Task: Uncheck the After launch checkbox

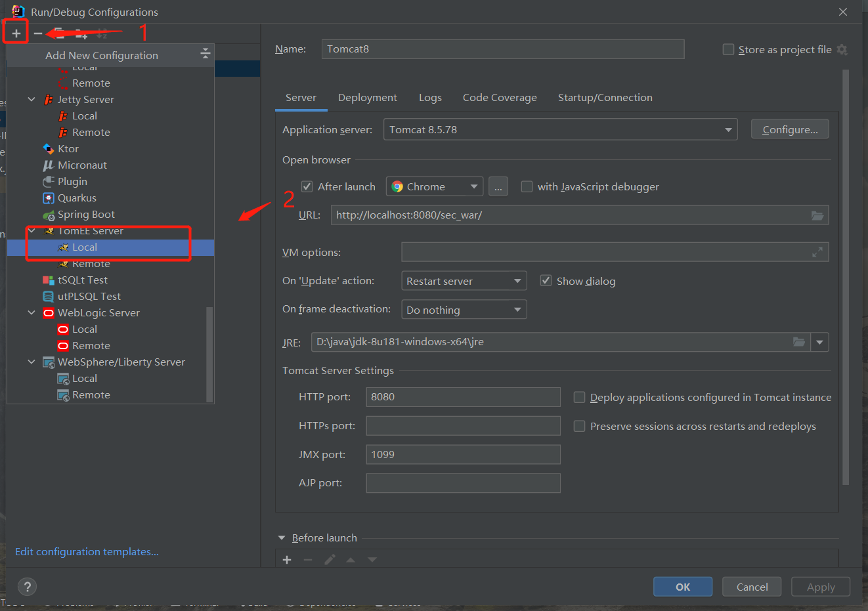Action: [x=307, y=186]
